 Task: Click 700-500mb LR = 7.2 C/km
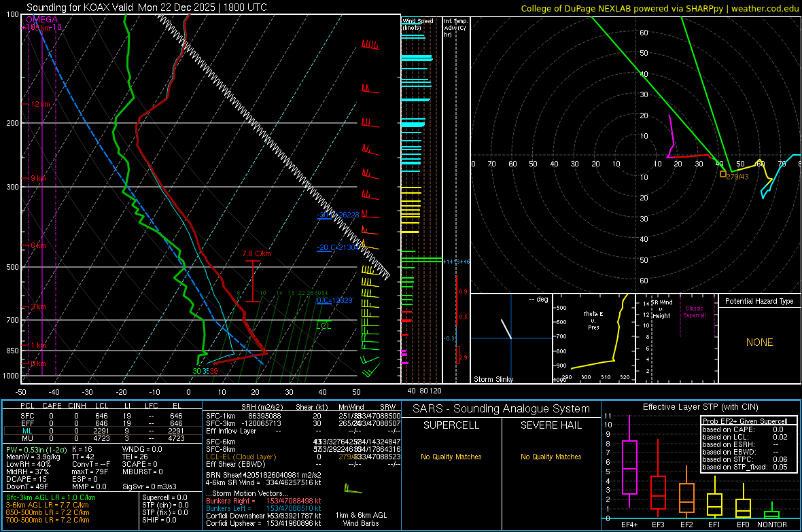[48, 520]
